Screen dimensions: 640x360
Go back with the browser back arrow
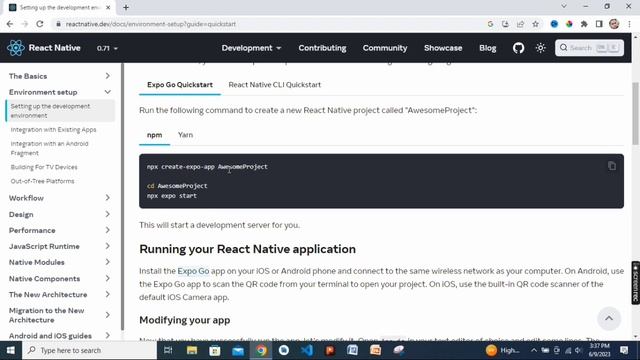point(10,24)
